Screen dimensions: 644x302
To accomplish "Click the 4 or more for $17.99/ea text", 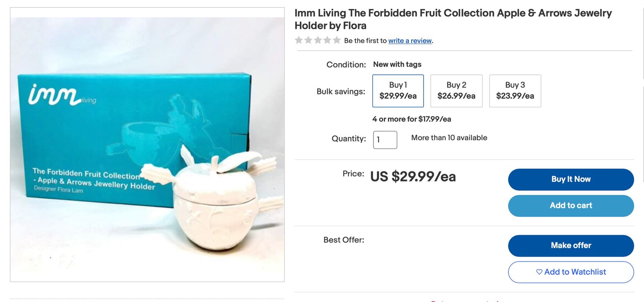I will click(411, 119).
